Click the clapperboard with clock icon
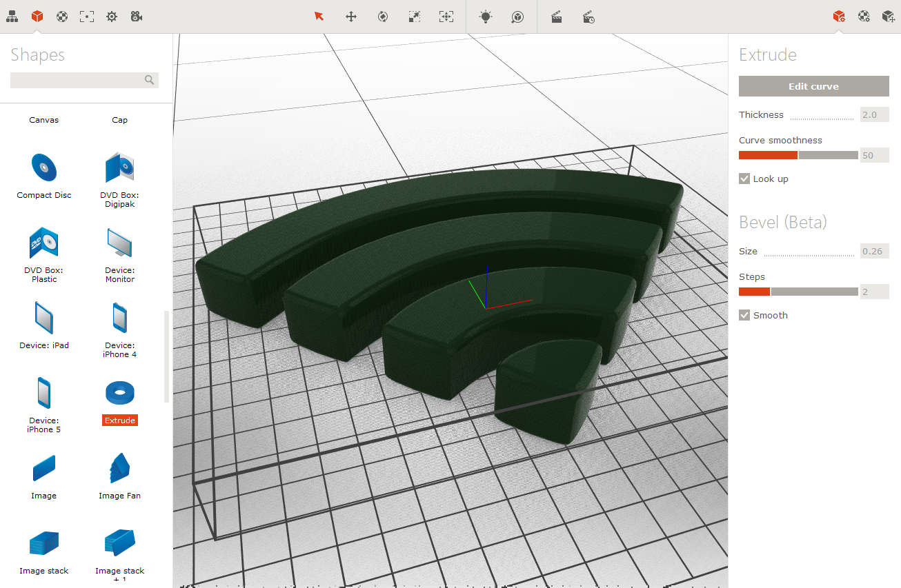 click(x=588, y=17)
